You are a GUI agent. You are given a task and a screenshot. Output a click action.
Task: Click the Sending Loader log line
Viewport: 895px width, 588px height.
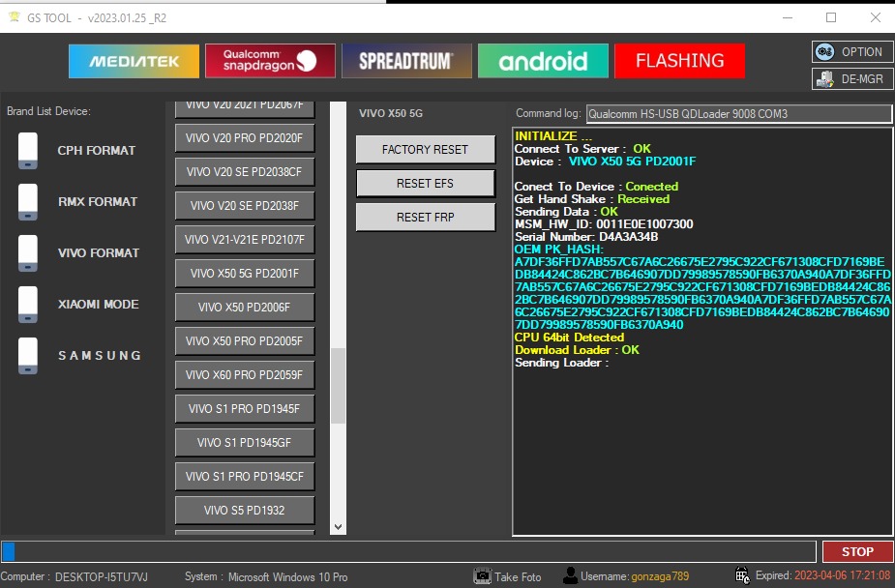(561, 363)
